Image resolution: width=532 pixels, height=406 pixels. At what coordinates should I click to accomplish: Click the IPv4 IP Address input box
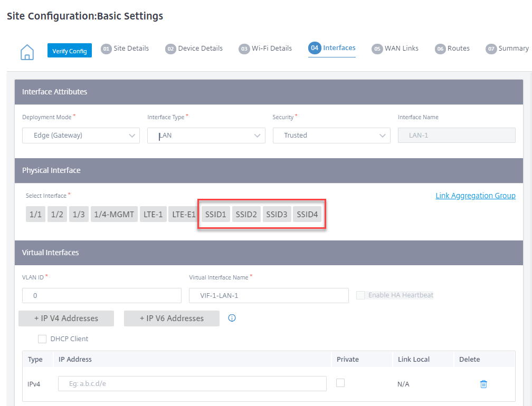tap(192, 384)
